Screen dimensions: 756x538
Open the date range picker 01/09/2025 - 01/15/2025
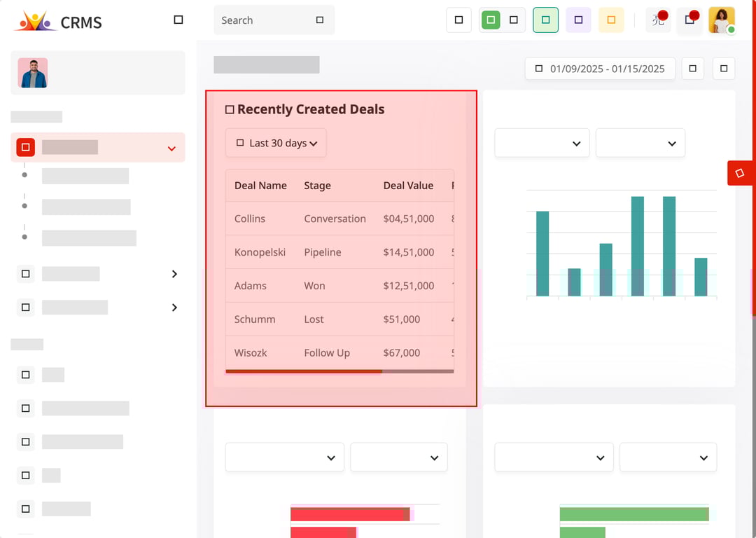pos(600,69)
